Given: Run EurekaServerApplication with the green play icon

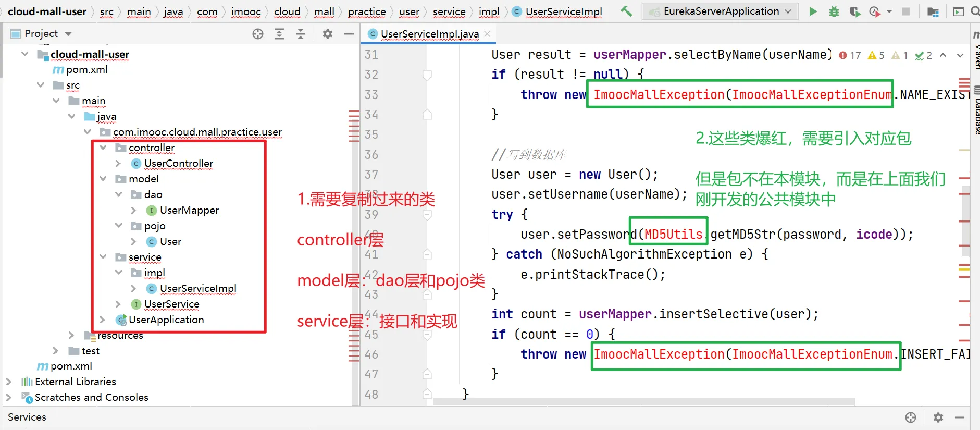Looking at the screenshot, I should 813,11.
